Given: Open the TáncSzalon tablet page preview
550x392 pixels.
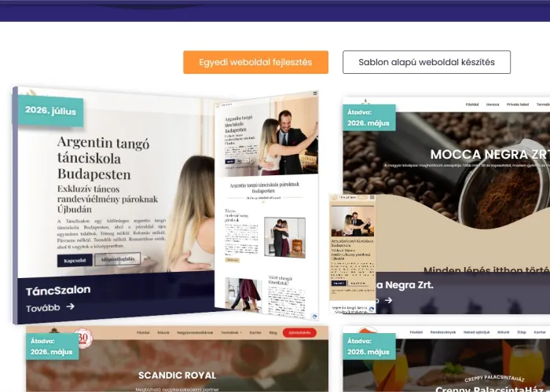Looking at the screenshot, I should (266, 205).
